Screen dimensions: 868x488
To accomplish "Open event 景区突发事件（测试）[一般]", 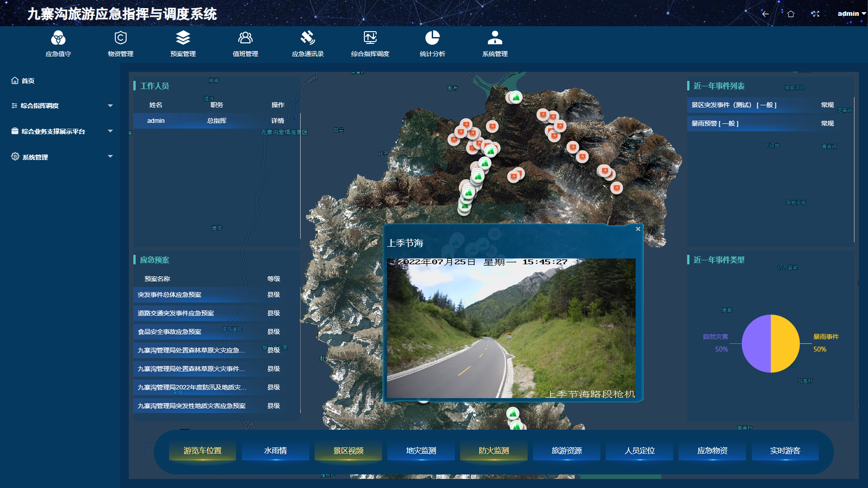I will coord(770,105).
